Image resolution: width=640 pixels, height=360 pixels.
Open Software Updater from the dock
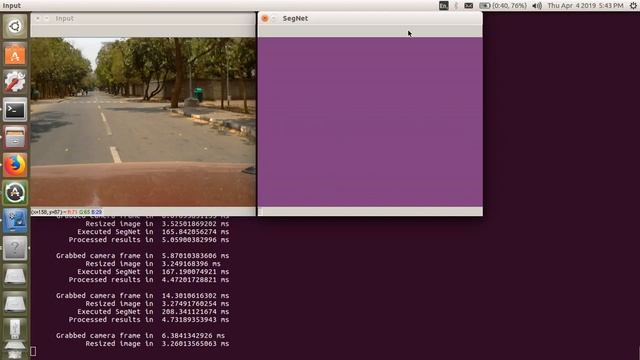tap(15, 193)
